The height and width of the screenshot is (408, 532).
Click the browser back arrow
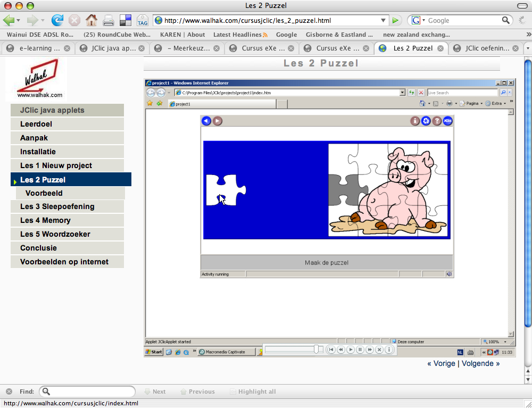point(9,20)
